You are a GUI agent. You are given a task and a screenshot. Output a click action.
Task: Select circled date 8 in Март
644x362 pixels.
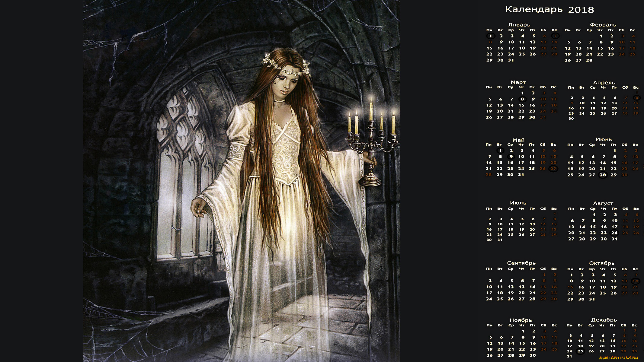tap(522, 99)
